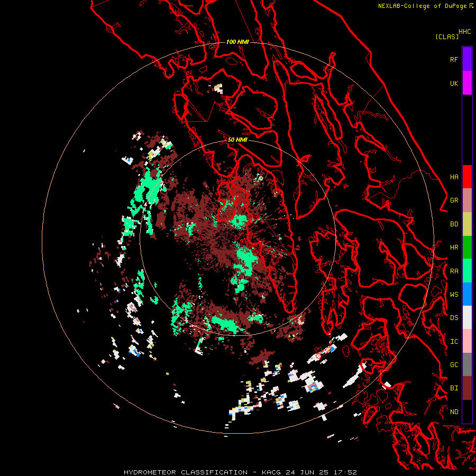Click the RF purple legend swatch

(x=467, y=59)
